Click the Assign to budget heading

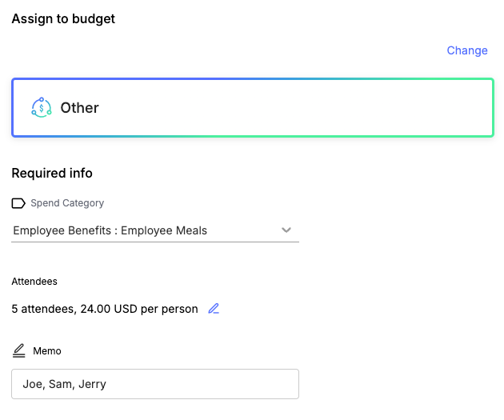click(x=63, y=19)
